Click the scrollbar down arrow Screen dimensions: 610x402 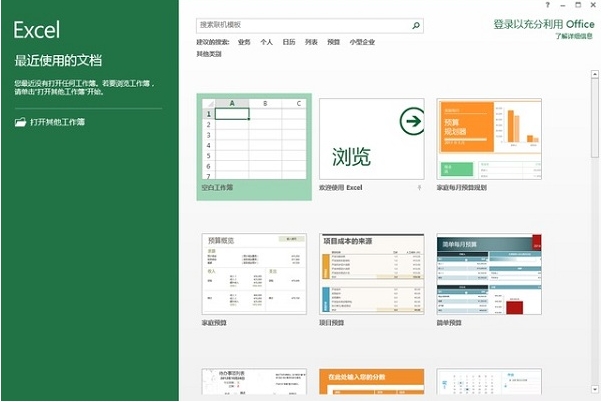[594, 389]
